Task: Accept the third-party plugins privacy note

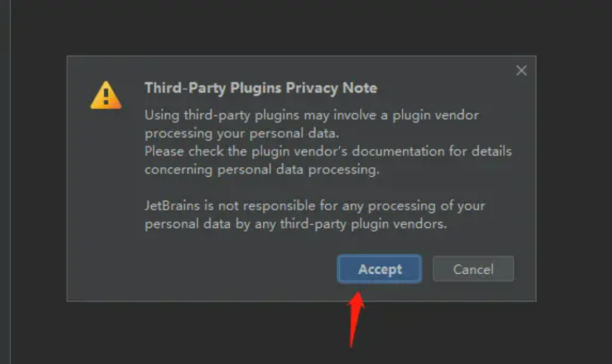Action: [379, 269]
